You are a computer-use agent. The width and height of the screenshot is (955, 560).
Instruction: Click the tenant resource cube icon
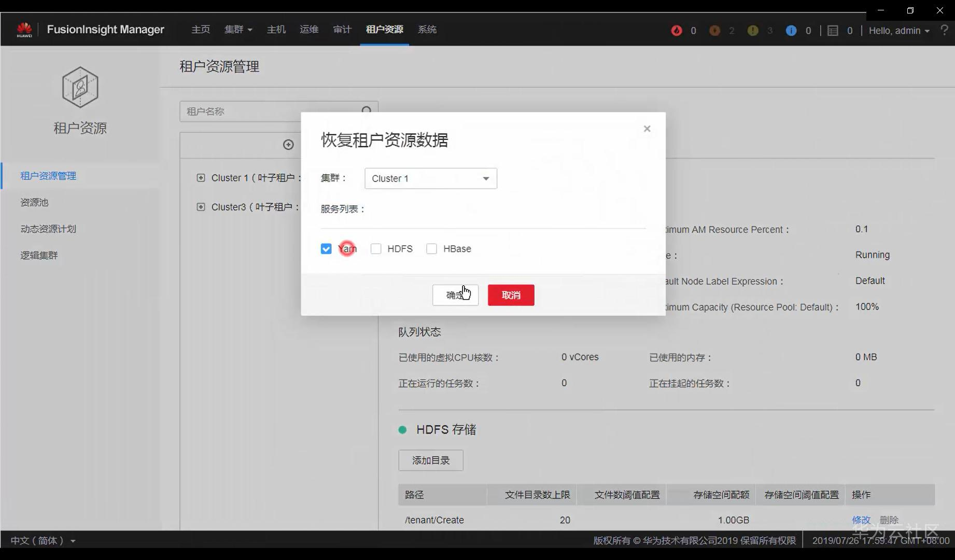(x=80, y=87)
